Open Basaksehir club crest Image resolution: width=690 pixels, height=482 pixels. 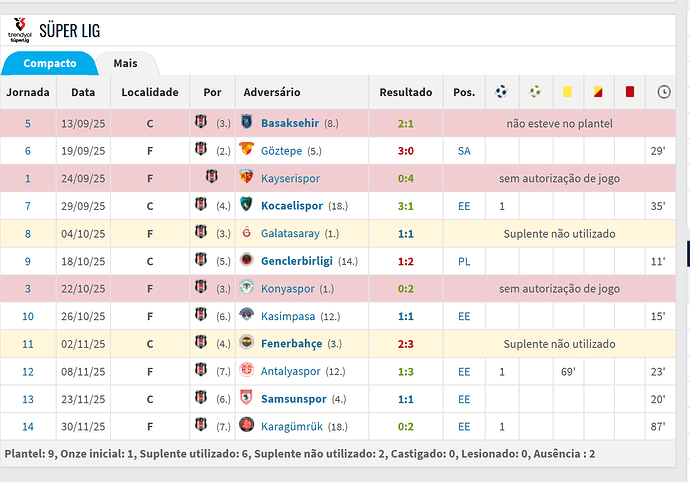click(x=247, y=121)
